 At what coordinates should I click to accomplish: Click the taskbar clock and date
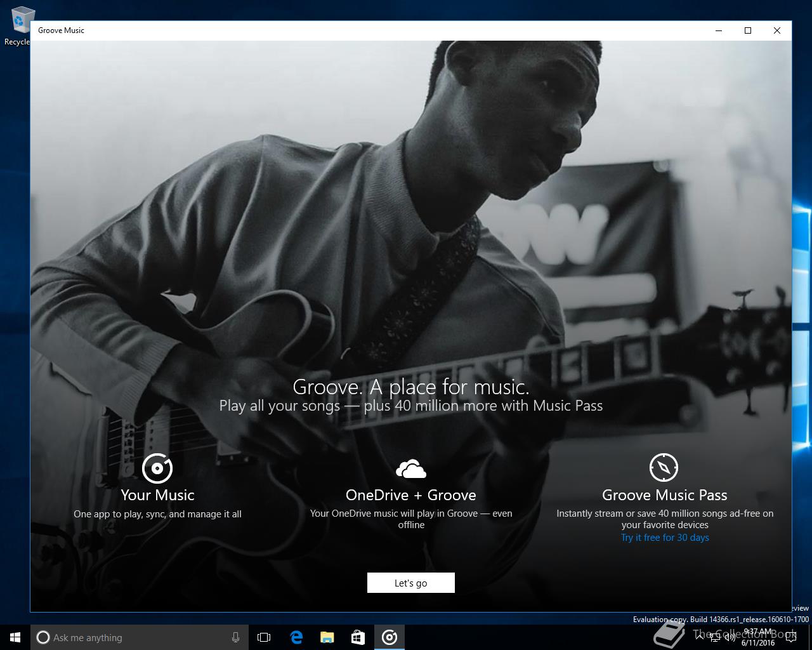coord(758,637)
